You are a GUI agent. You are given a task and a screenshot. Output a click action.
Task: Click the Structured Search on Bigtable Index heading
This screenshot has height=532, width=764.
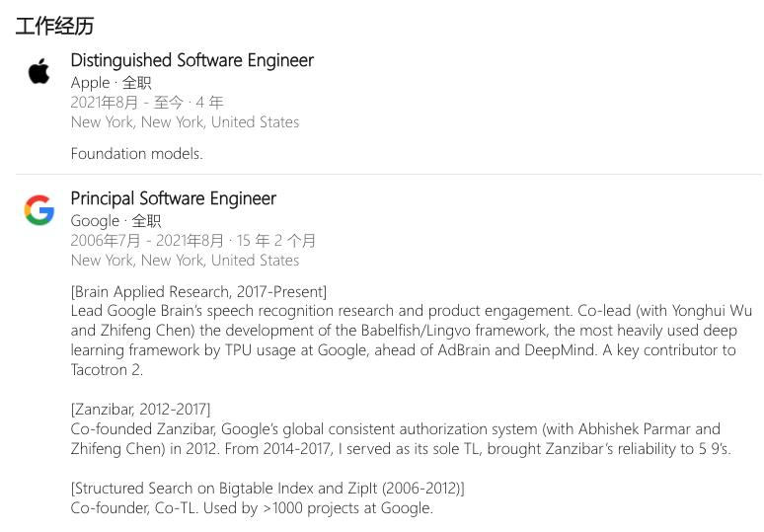coord(267,488)
